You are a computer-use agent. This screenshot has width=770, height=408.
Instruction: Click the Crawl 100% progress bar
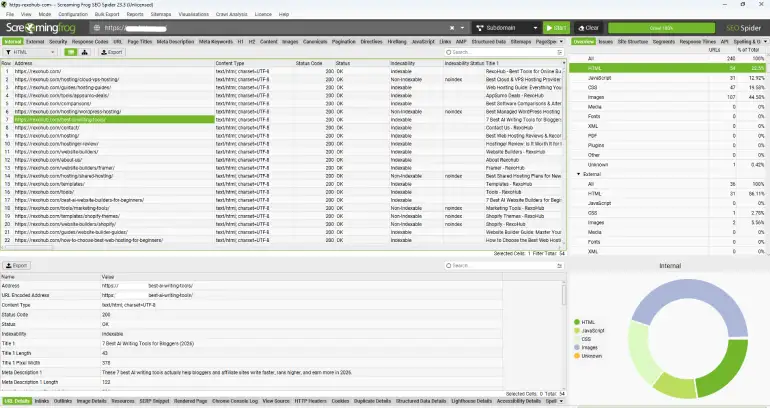[x=661, y=28]
